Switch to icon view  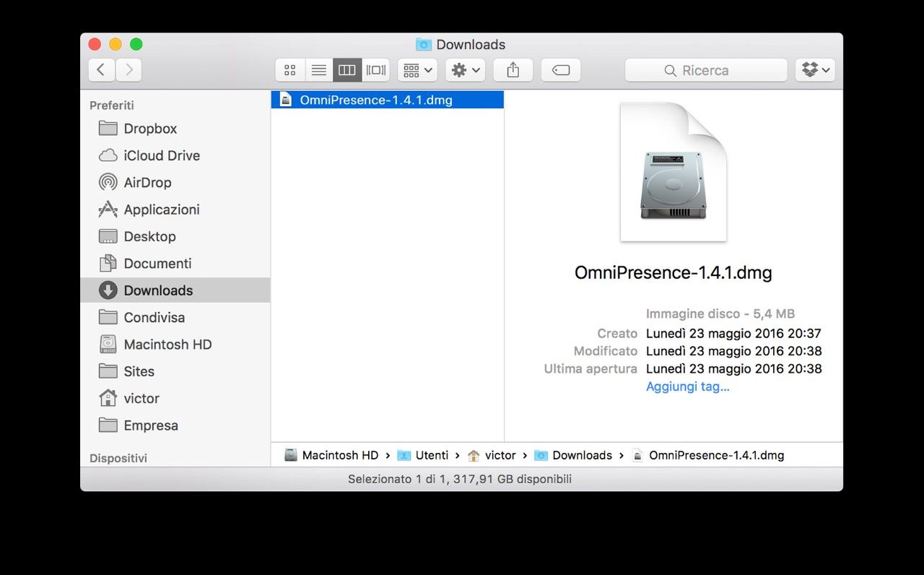289,70
